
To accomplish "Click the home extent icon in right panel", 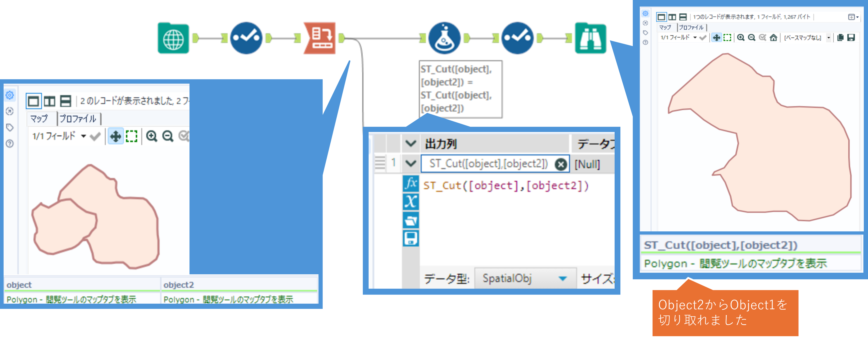I will point(773,38).
